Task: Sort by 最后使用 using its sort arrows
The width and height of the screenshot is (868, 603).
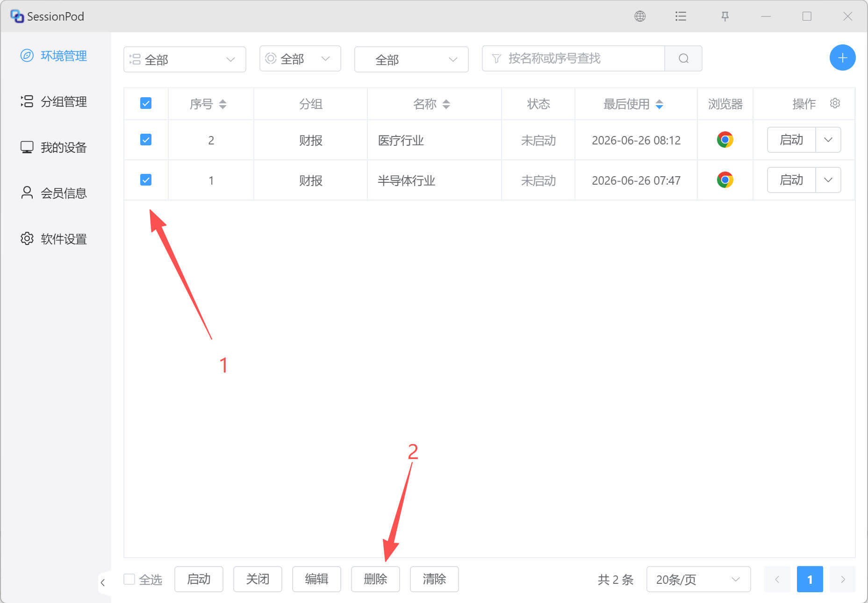Action: click(659, 104)
